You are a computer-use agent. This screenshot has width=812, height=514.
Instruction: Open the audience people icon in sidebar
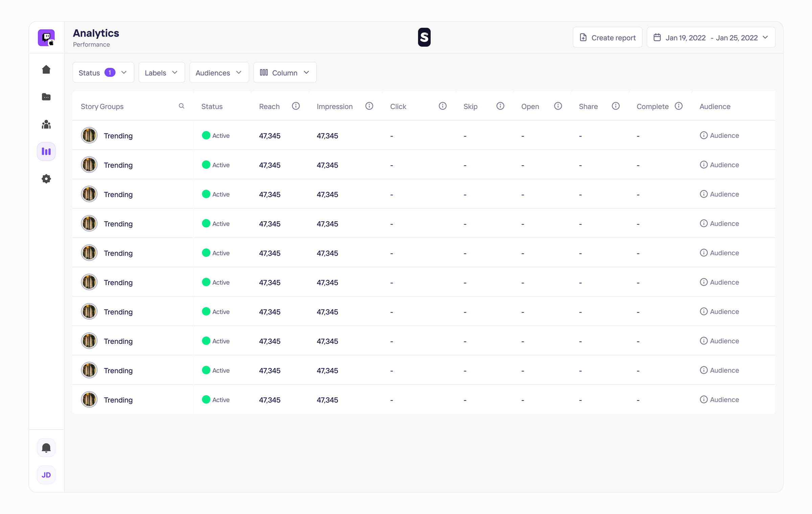point(46,124)
